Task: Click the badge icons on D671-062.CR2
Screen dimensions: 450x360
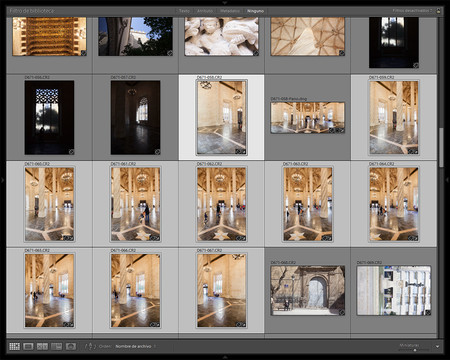Action: [x=240, y=238]
